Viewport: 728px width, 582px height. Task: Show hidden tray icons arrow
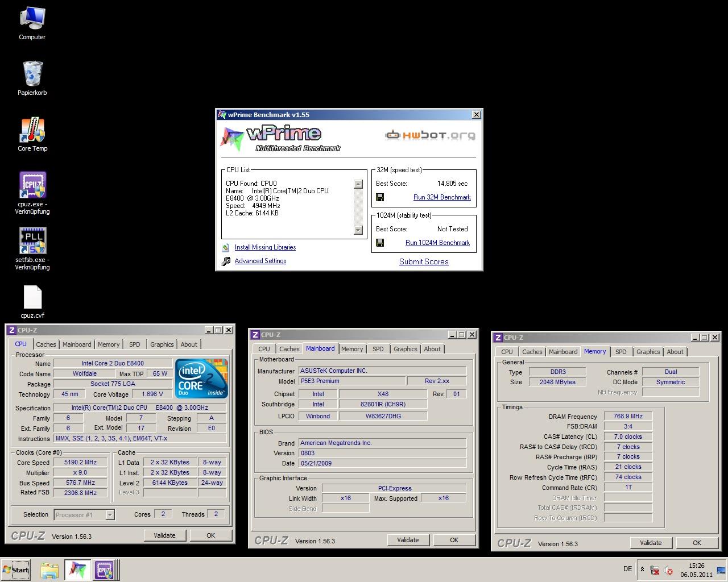point(642,569)
